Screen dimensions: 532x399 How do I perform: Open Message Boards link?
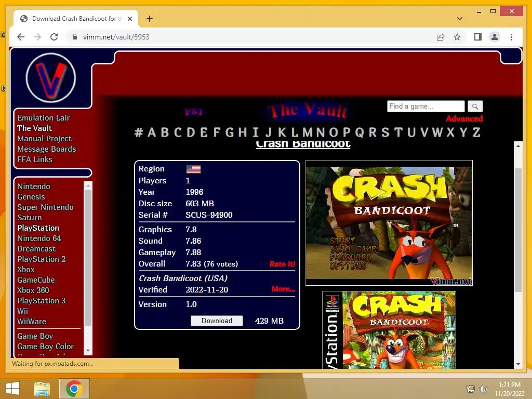point(46,149)
